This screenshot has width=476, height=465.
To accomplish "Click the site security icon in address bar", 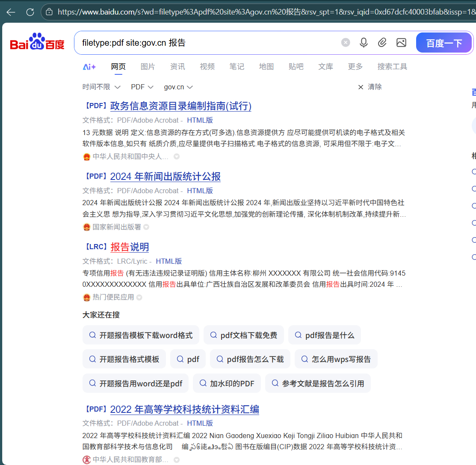I will (x=49, y=12).
